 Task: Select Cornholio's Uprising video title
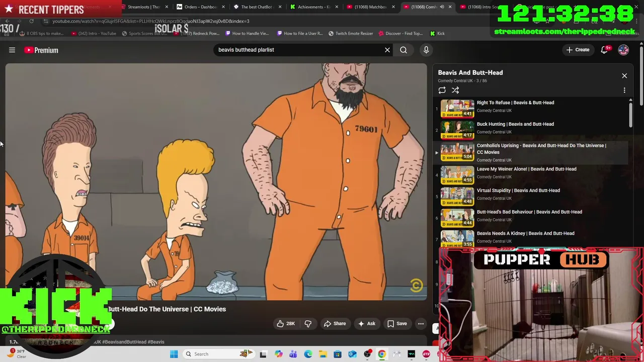pos(541,149)
